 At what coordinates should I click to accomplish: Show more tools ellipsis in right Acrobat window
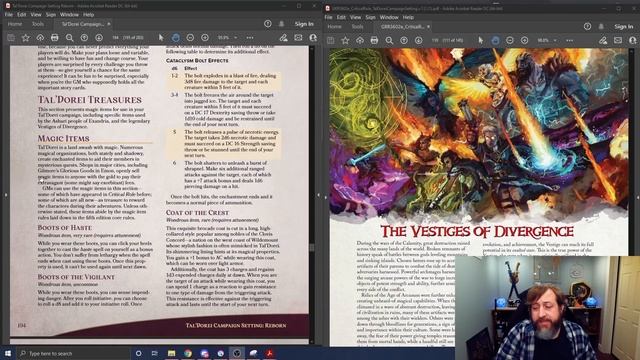coord(569,40)
